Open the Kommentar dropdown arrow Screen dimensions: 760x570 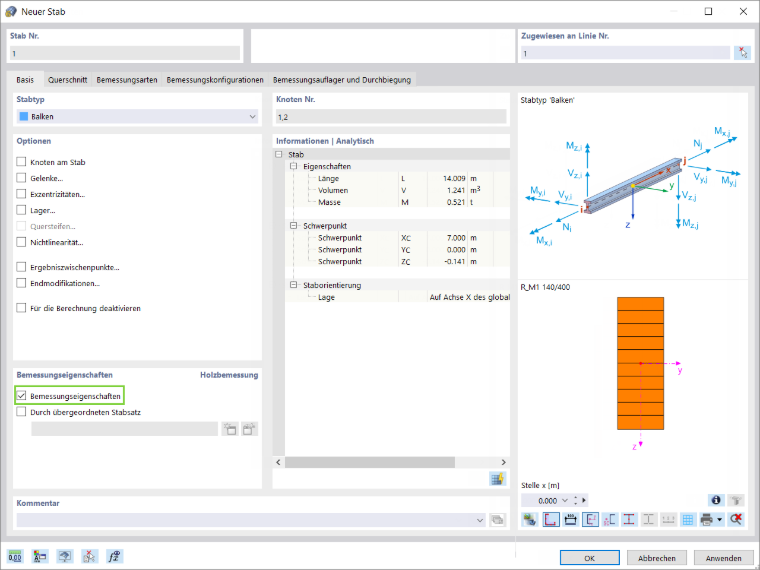click(x=480, y=520)
